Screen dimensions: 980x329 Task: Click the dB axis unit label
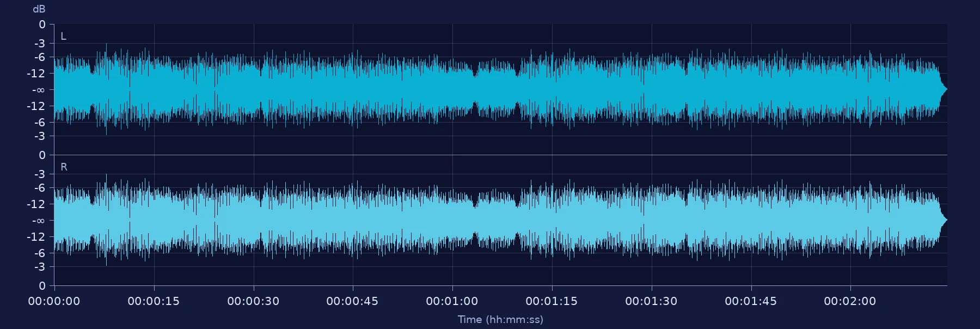(x=39, y=9)
